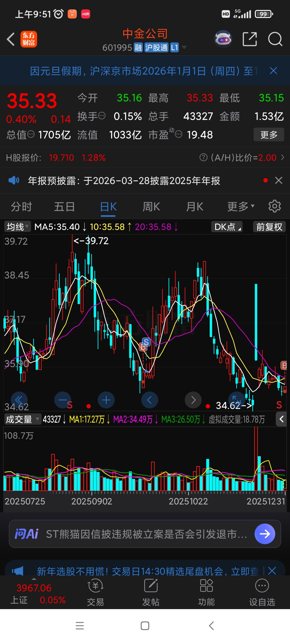Tap 融 margin trading badge
The width and height of the screenshot is (290, 644).
point(138,47)
